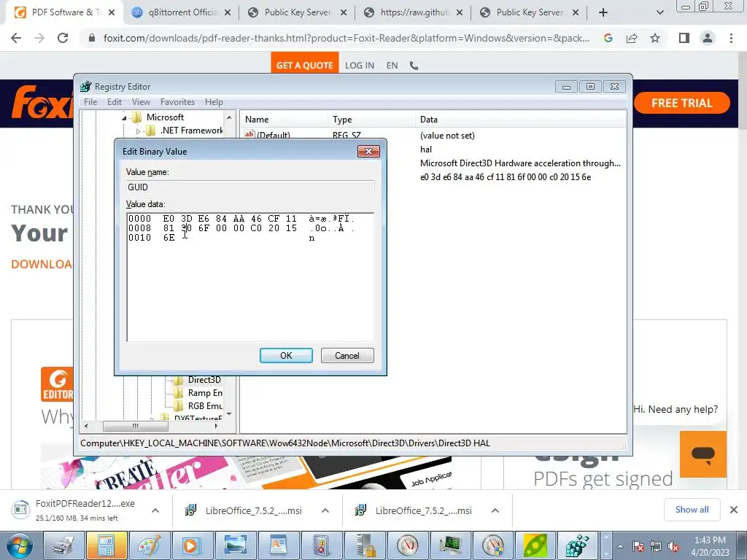Viewport: 747px width, 560px height.
Task: Confirm the binary edit with OK
Action: pos(286,356)
